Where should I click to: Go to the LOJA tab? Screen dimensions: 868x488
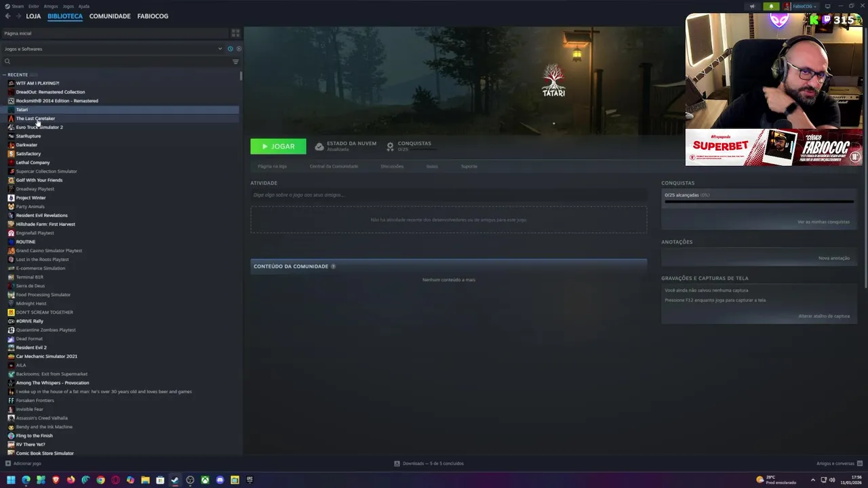[33, 16]
